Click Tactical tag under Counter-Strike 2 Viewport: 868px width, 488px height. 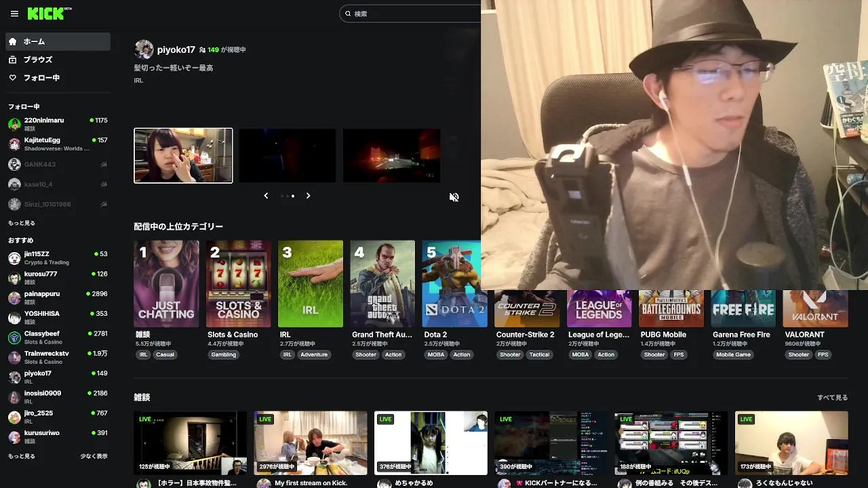point(540,354)
